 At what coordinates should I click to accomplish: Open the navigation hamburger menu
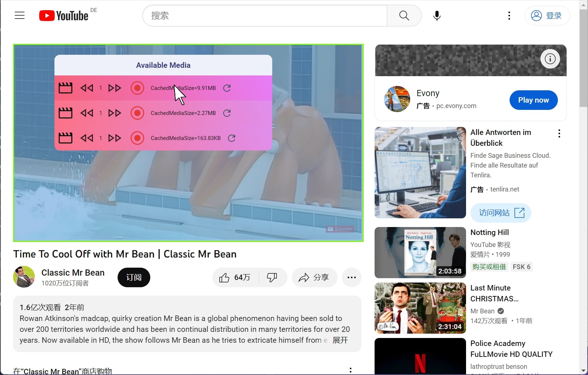point(19,15)
